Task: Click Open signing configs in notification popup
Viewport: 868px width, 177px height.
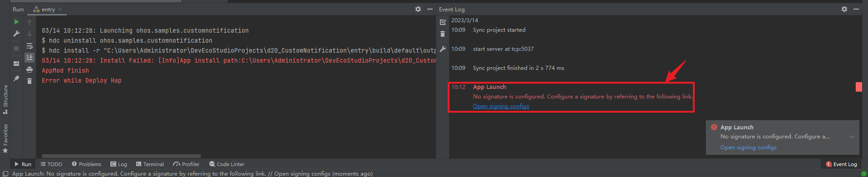Action: [748, 147]
